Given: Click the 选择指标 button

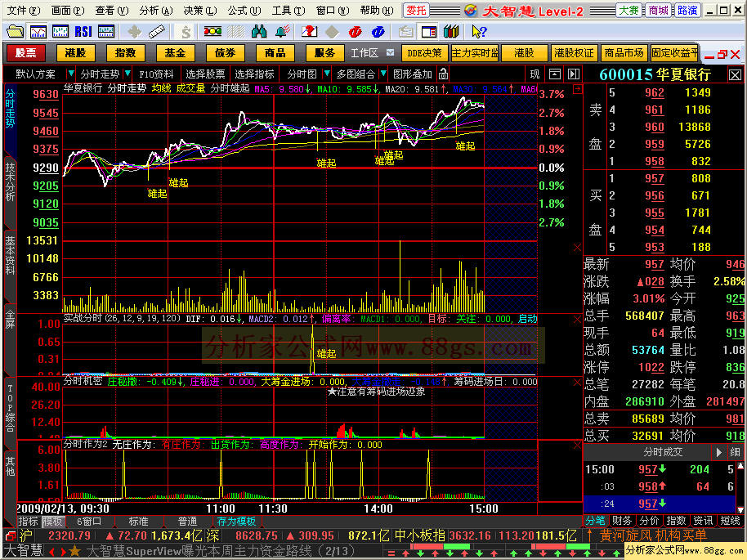Looking at the screenshot, I should (x=254, y=74).
